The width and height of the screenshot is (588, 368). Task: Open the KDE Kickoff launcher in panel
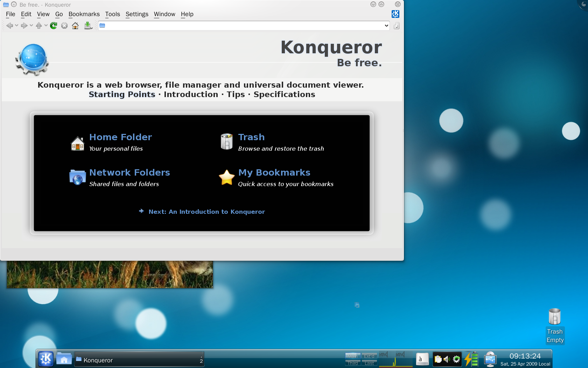point(46,359)
